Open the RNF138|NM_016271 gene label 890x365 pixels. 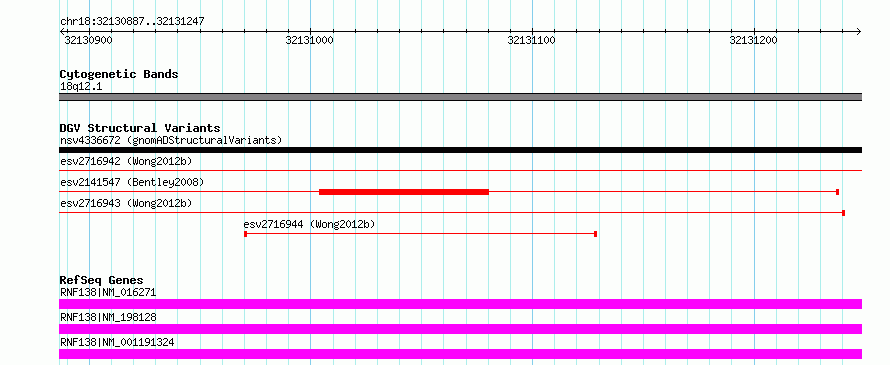pos(108,292)
